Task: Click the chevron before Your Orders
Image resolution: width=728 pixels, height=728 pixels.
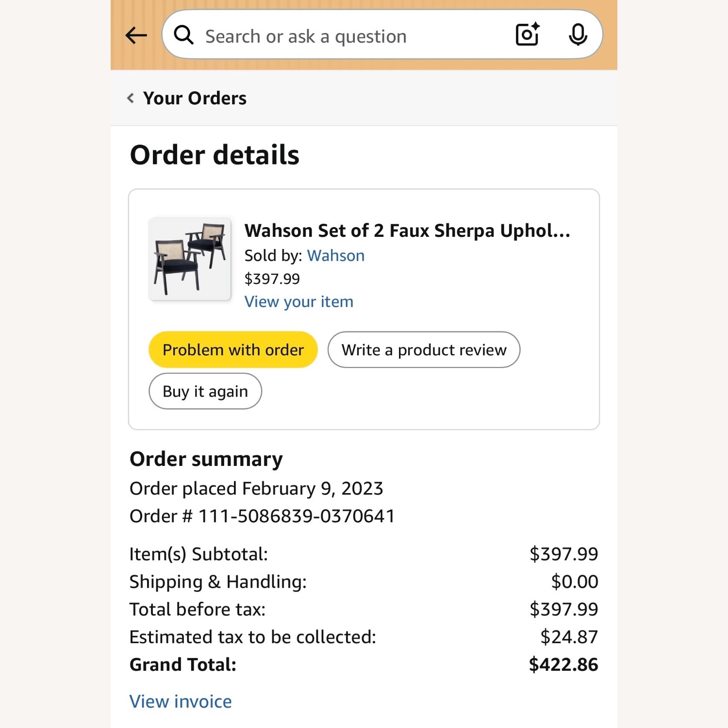Action: pos(131,99)
